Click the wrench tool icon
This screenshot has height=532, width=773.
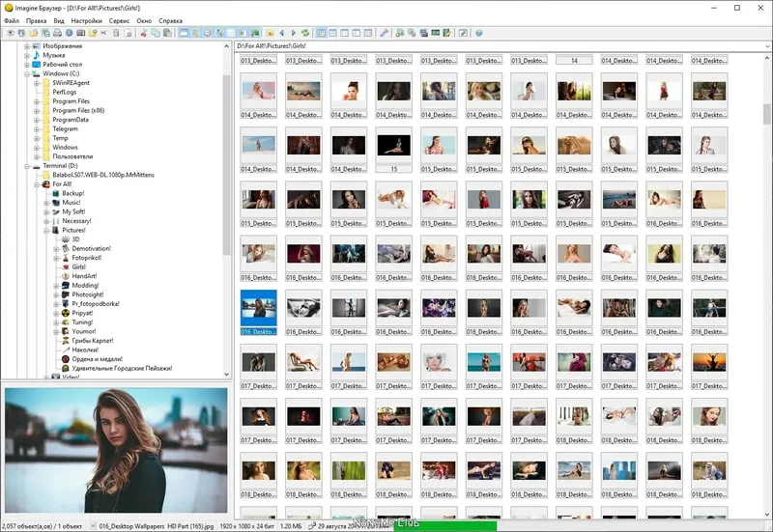[384, 33]
